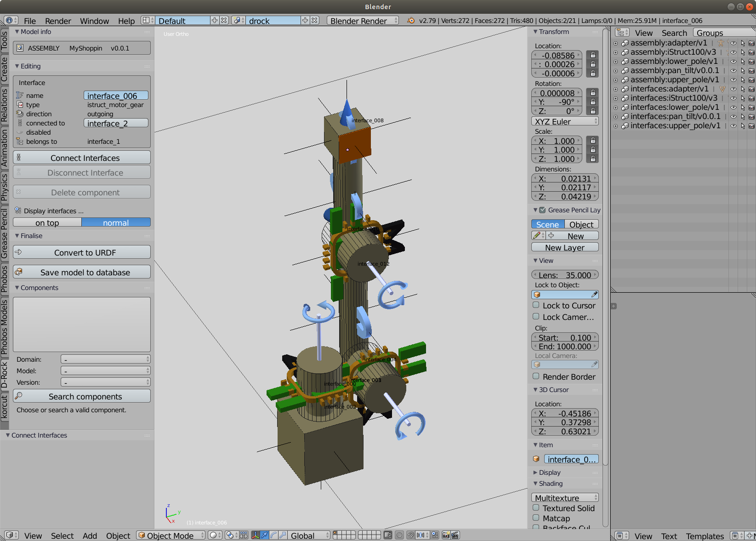Toggle renderability camera for interfaces:upper_pole/v1

point(751,126)
